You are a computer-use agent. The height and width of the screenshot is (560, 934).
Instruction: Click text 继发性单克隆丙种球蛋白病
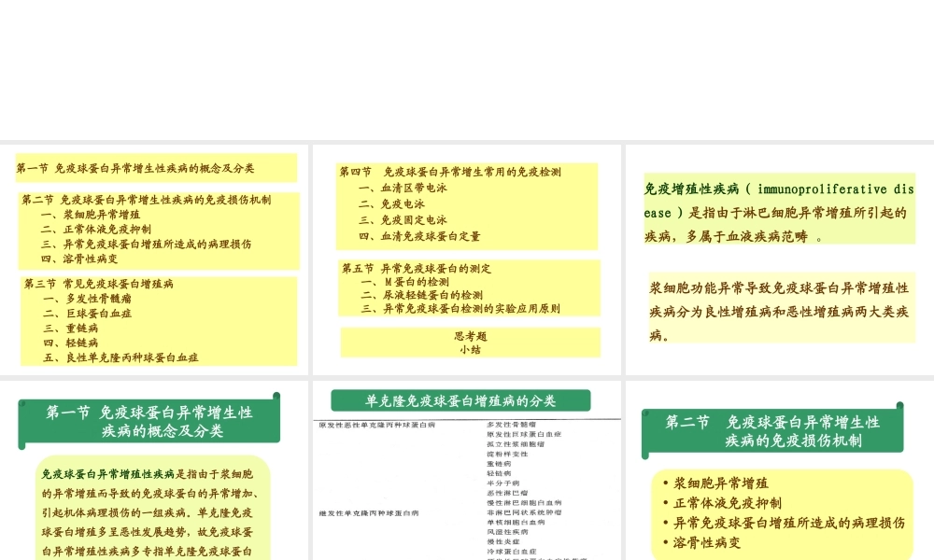pos(368,512)
